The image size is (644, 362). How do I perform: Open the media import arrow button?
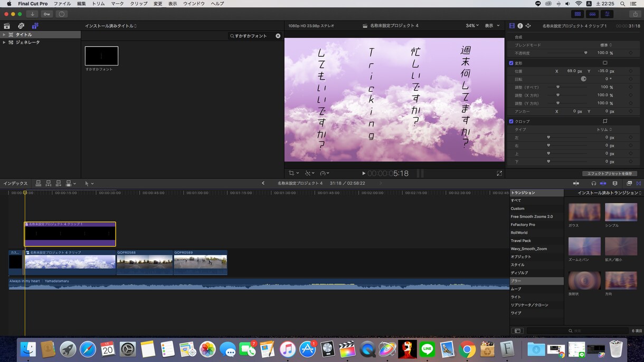tap(33, 14)
